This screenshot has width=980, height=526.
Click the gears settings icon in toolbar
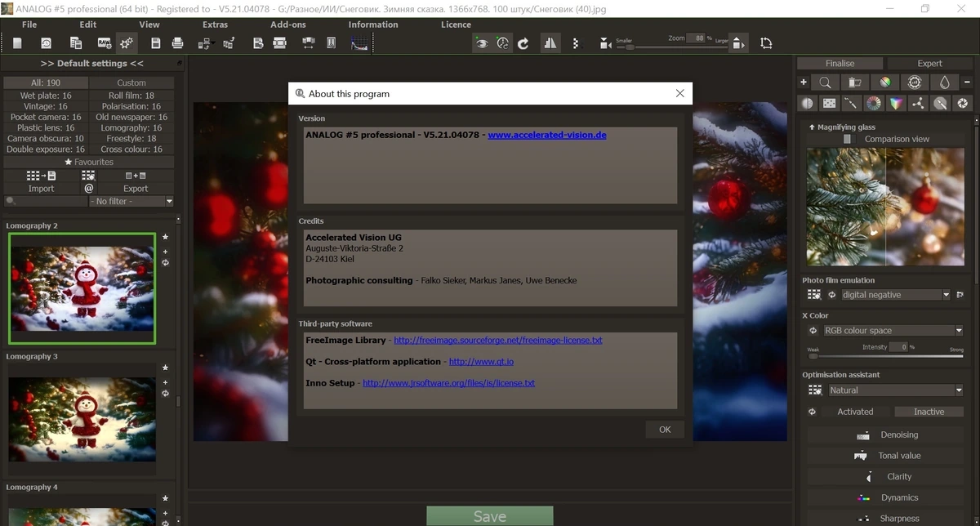point(127,43)
